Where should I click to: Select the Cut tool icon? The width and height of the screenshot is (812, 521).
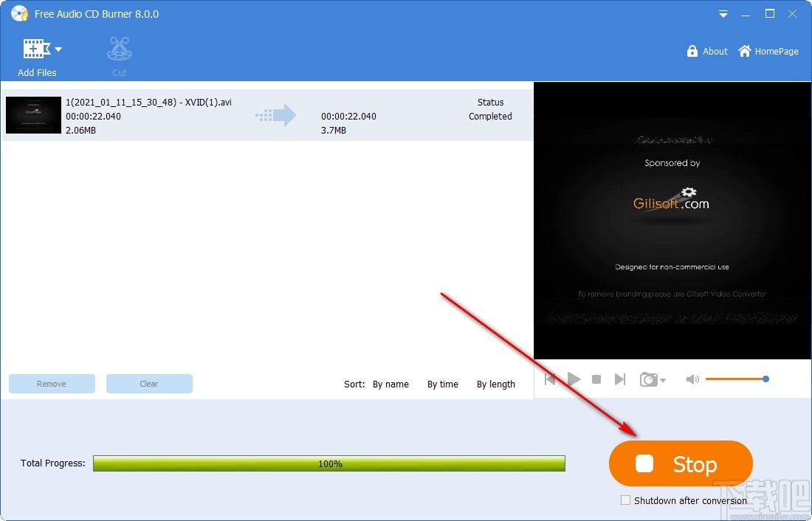(x=119, y=48)
